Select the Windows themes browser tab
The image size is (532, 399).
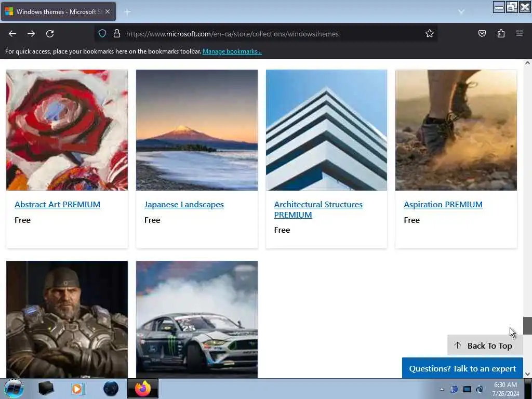pyautogui.click(x=58, y=11)
